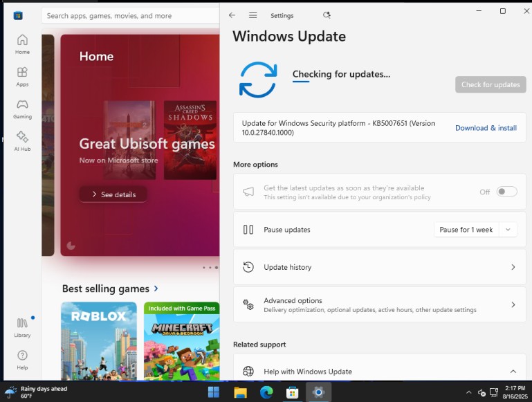Image resolution: width=532 pixels, height=402 pixels.
Task: Open Gaming section in Microsoft Store
Action: point(22,109)
